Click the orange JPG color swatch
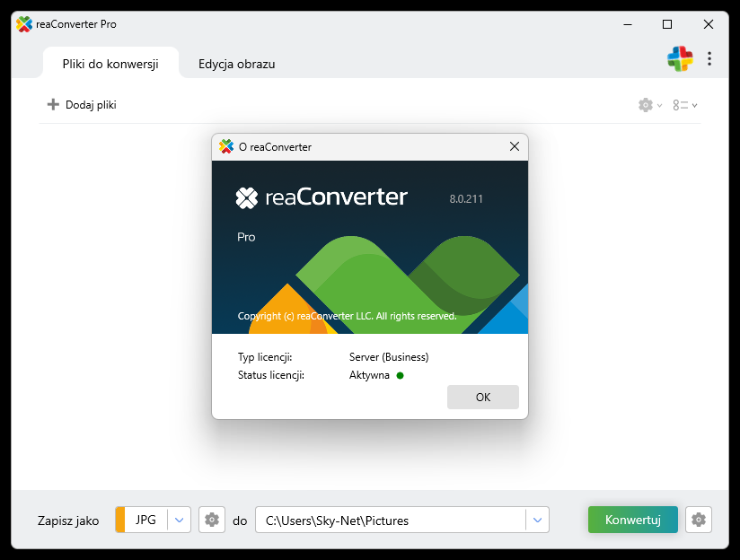This screenshot has height=560, width=740. [120, 520]
